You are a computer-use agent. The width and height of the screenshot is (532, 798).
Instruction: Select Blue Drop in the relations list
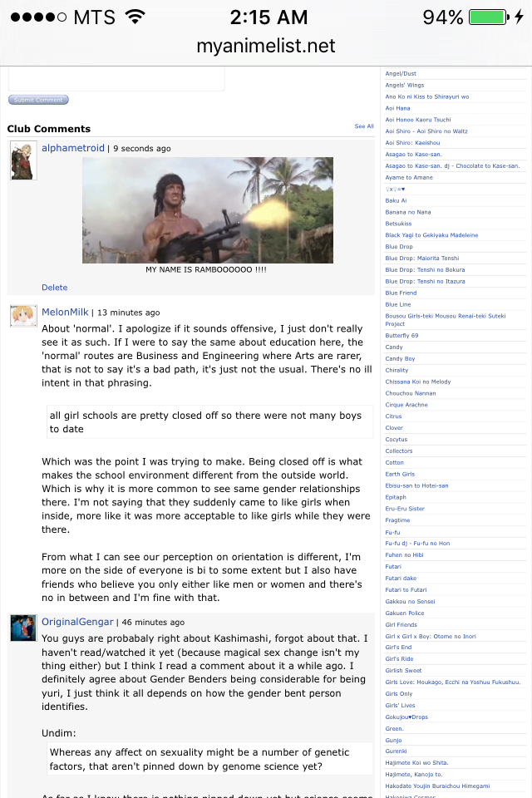[399, 246]
